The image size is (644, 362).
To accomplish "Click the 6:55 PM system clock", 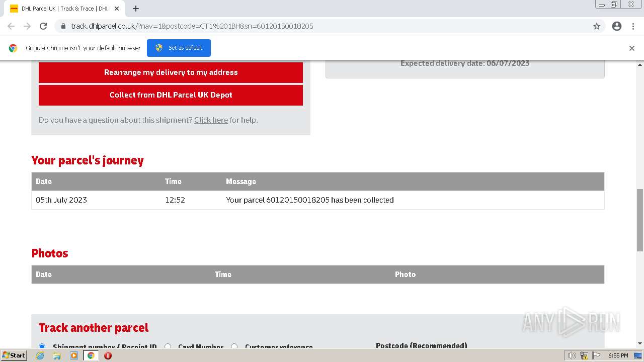I will click(x=618, y=355).
